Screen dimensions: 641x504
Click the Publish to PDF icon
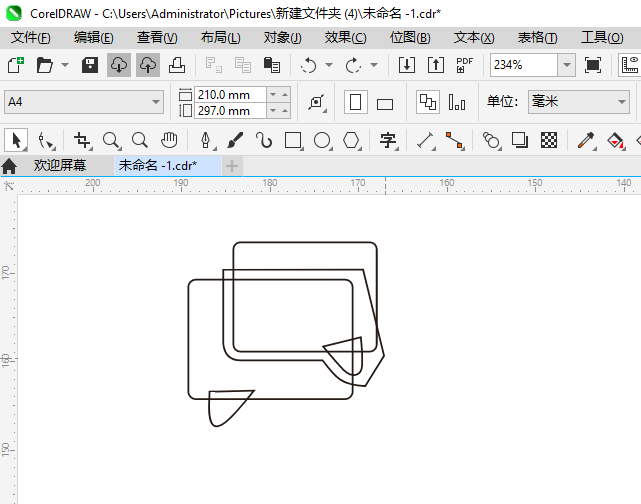click(464, 65)
